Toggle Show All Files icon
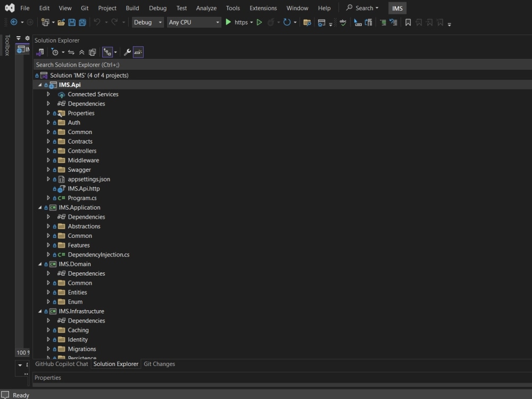The width and height of the screenshot is (532, 399). tap(92, 52)
